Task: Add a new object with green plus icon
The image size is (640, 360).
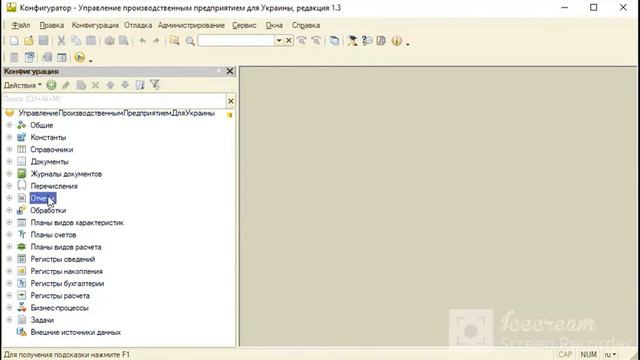Action: tap(51, 85)
